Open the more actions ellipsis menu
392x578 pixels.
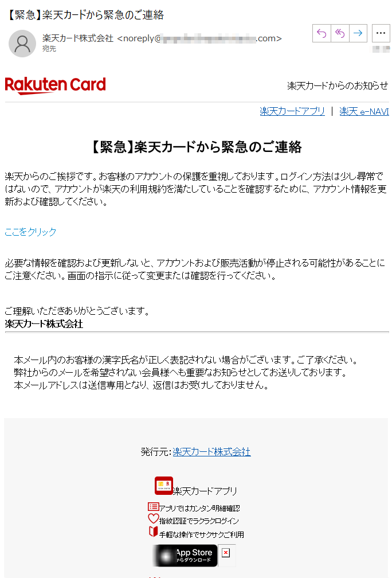point(381,33)
